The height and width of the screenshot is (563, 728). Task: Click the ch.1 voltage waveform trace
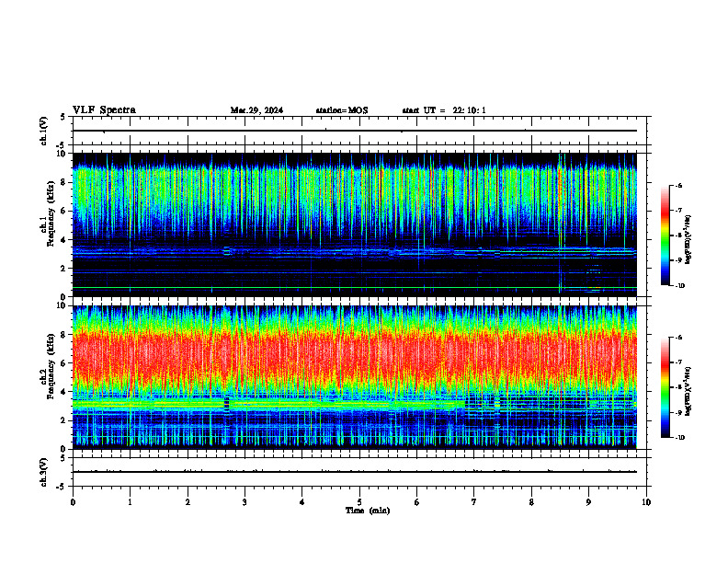click(x=354, y=131)
